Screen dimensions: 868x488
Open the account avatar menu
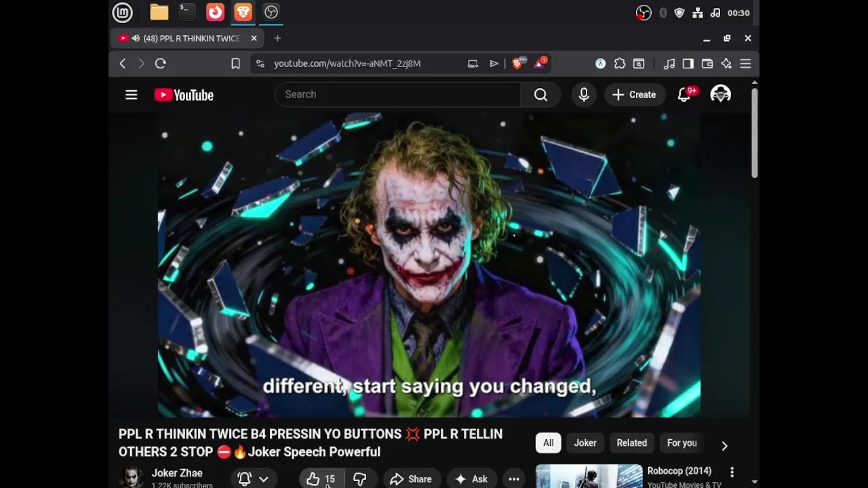[720, 95]
